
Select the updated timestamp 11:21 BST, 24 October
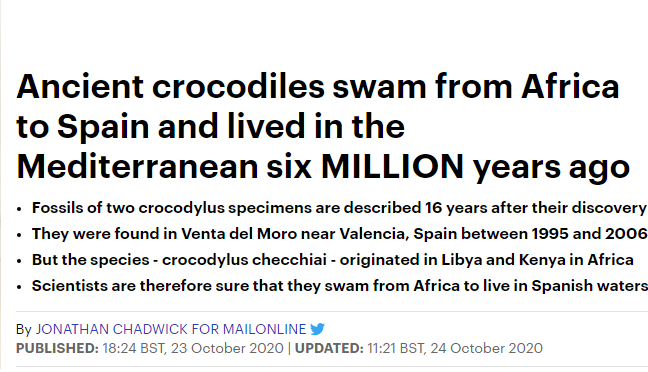point(455,348)
